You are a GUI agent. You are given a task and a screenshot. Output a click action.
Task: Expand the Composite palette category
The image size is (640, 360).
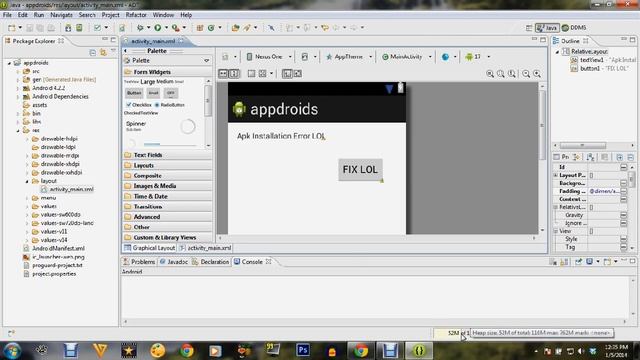[x=167, y=176]
